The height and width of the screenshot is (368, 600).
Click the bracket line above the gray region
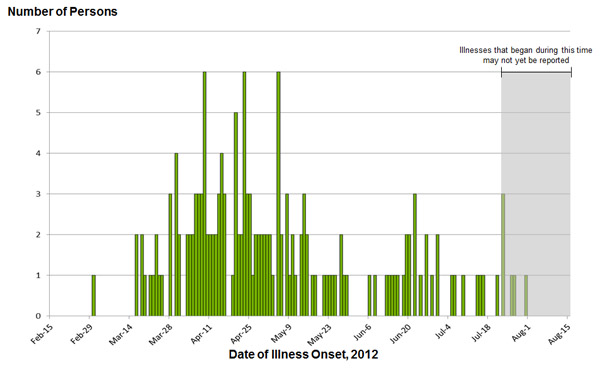[536, 72]
